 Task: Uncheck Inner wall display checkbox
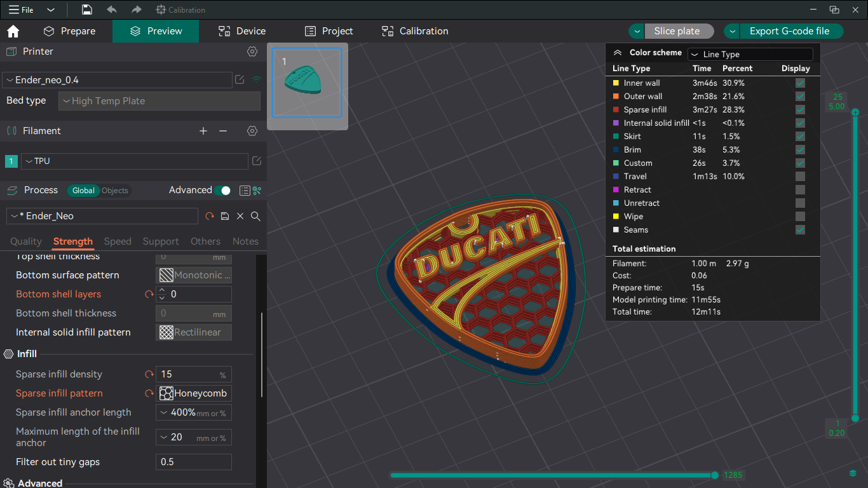(800, 83)
